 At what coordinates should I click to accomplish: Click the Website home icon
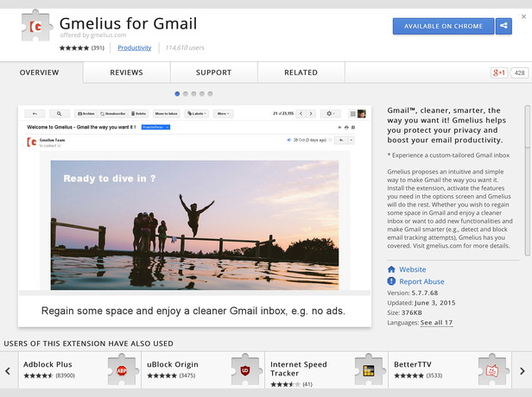point(391,269)
